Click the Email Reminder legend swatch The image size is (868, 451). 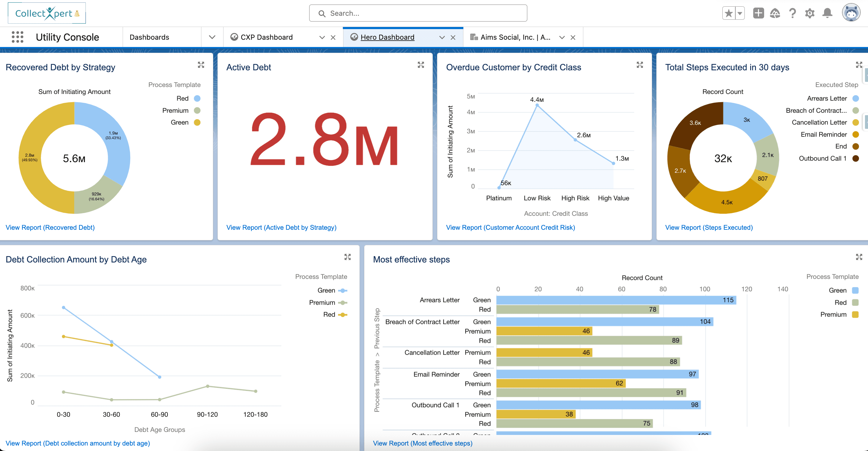click(856, 135)
